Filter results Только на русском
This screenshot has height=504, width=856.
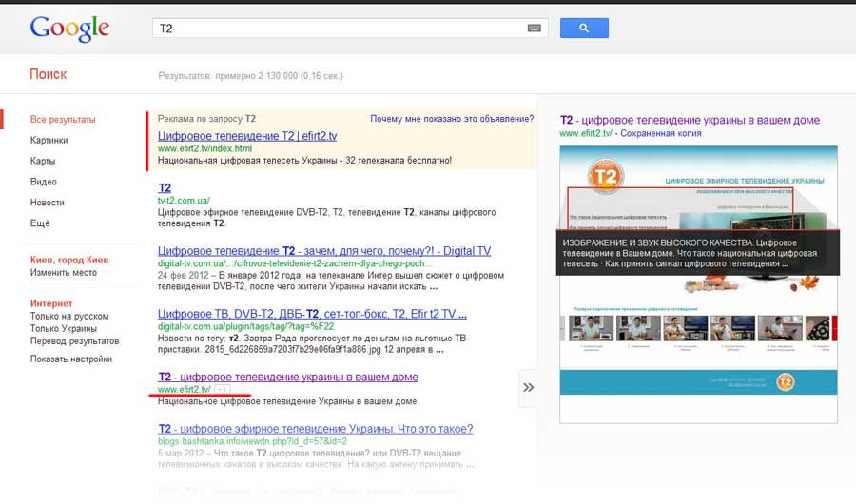click(x=69, y=316)
